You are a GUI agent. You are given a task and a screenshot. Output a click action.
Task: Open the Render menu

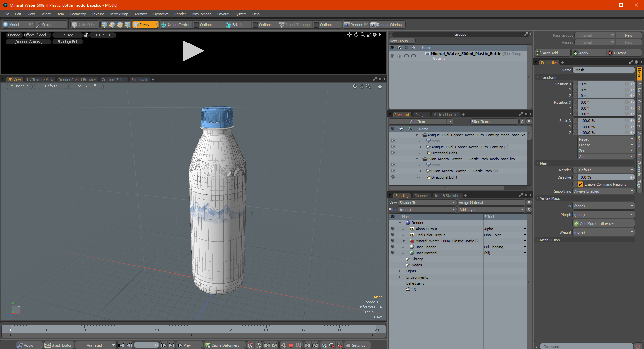click(x=180, y=14)
